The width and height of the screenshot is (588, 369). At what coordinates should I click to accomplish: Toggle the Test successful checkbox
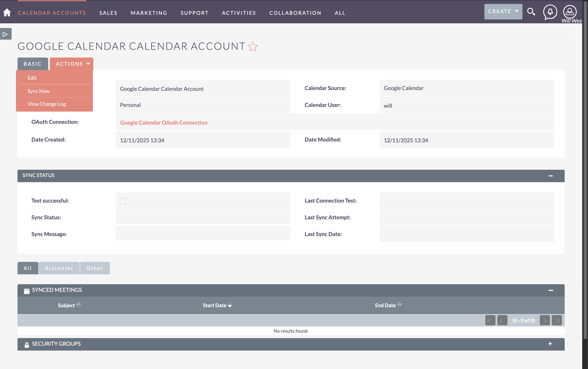(x=123, y=201)
